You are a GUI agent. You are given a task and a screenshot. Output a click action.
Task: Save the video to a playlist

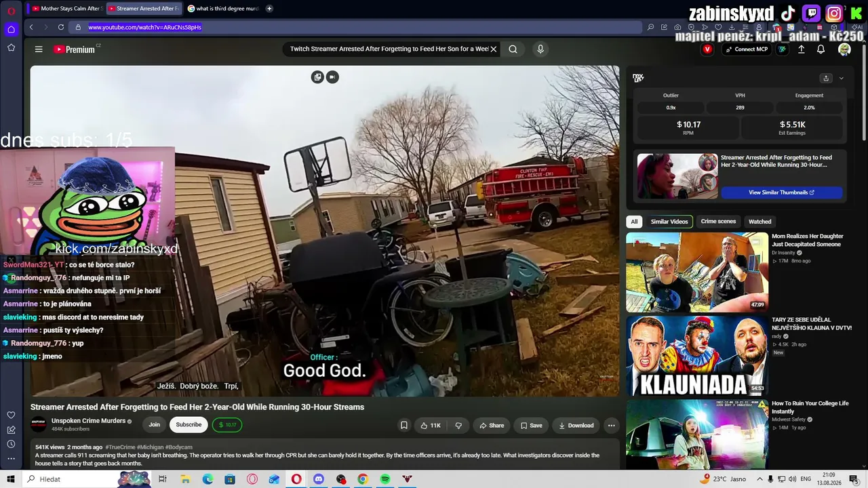tap(531, 426)
